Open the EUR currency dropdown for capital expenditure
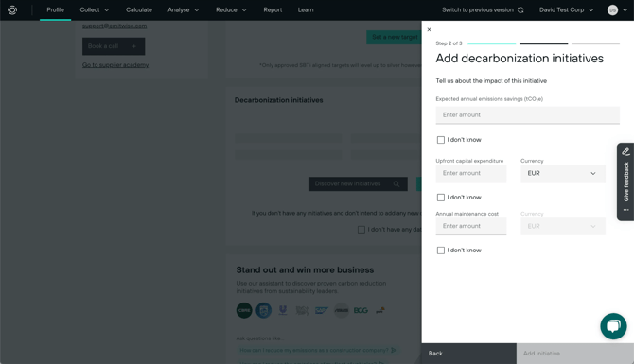The width and height of the screenshot is (634, 364). pos(563,173)
